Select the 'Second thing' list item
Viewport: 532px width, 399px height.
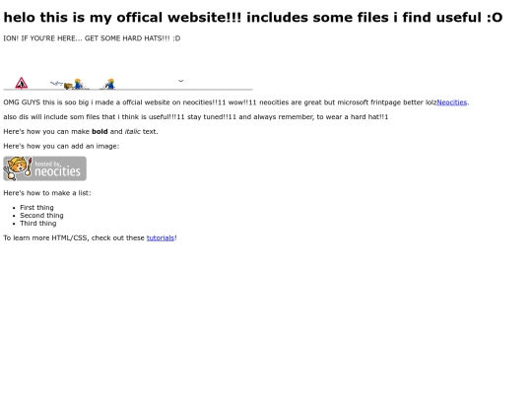pos(41,216)
